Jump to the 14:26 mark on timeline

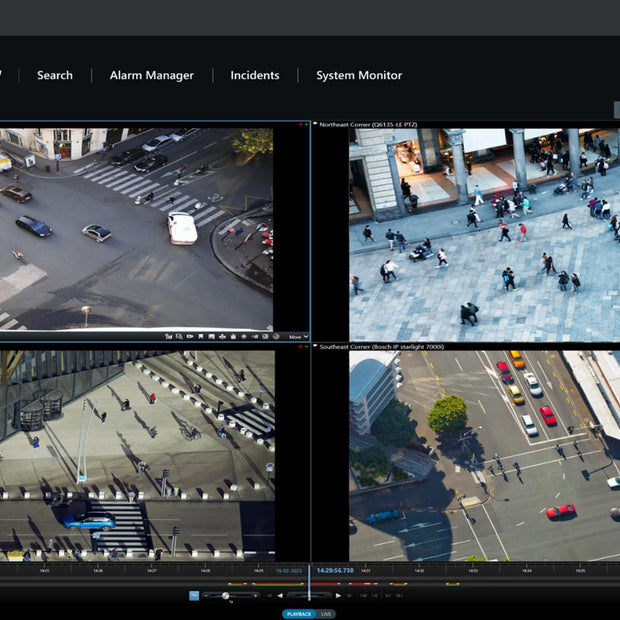98,571
